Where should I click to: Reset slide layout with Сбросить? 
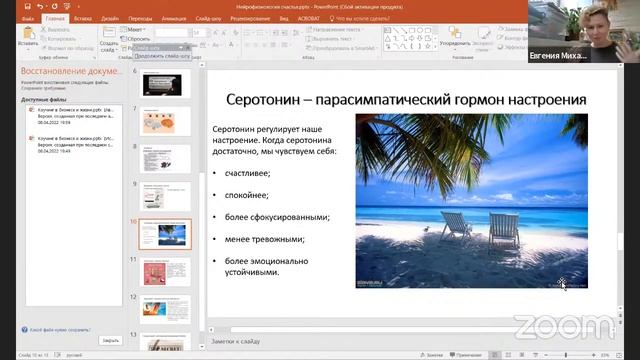135,39
